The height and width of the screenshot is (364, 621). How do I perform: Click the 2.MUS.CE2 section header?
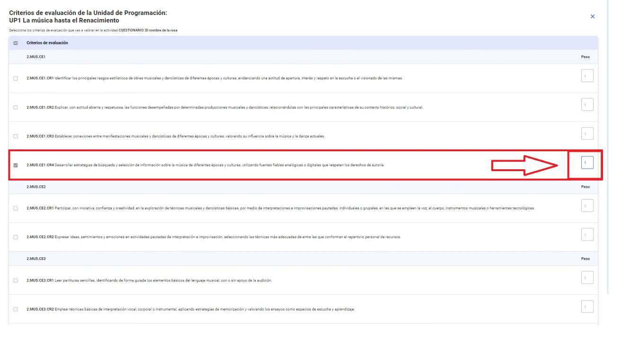[x=35, y=187]
